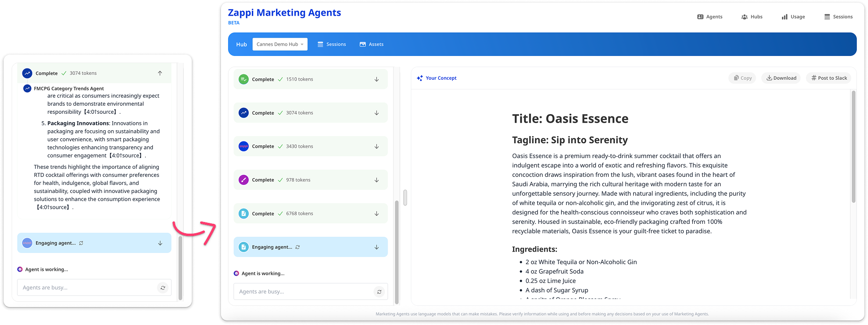The height and width of the screenshot is (325, 868).
Task: Click the Copy button
Action: 743,78
